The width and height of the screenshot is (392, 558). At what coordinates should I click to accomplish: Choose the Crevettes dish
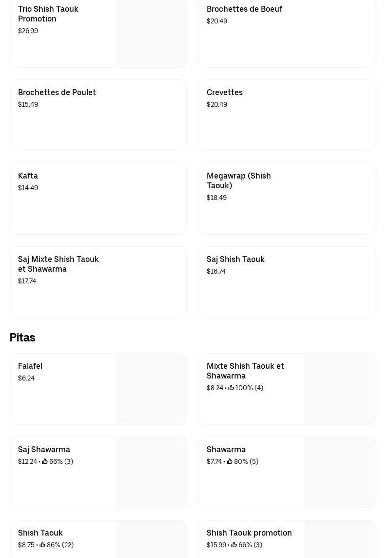[x=225, y=92]
